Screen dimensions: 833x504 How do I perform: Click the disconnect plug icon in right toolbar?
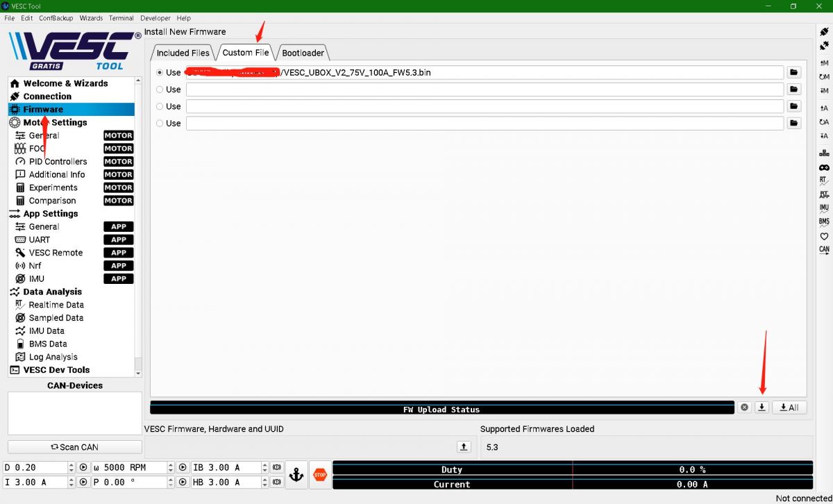coord(824,46)
